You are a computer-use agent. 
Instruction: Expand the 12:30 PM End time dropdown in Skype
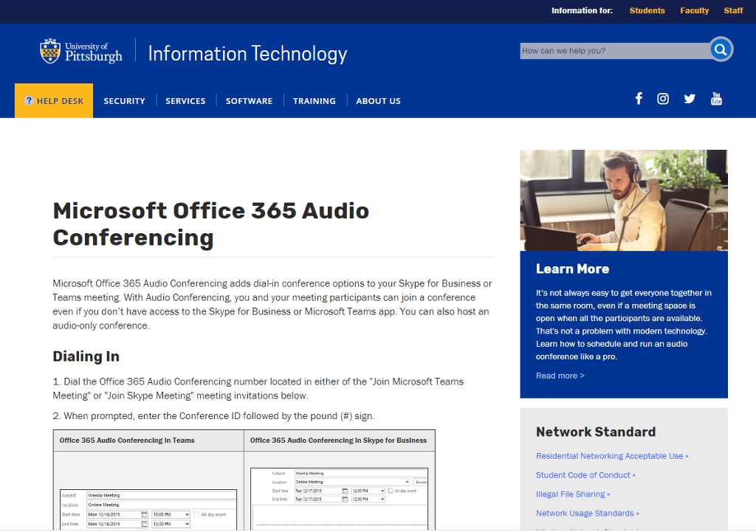point(382,500)
